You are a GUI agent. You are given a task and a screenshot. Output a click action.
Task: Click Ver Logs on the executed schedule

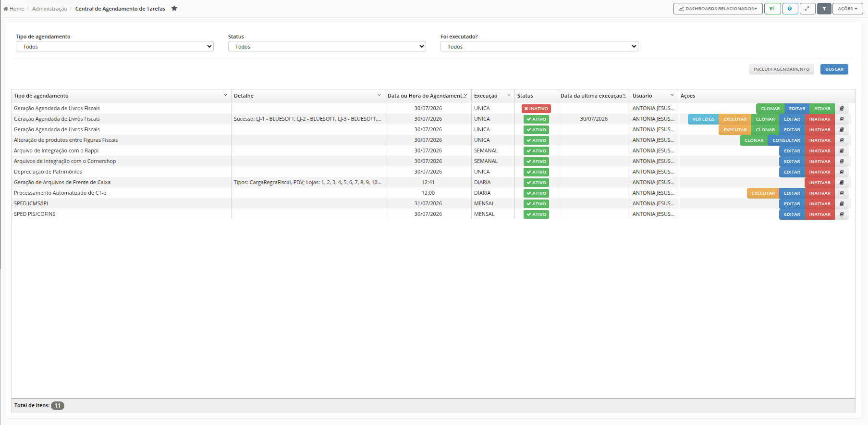[703, 119]
